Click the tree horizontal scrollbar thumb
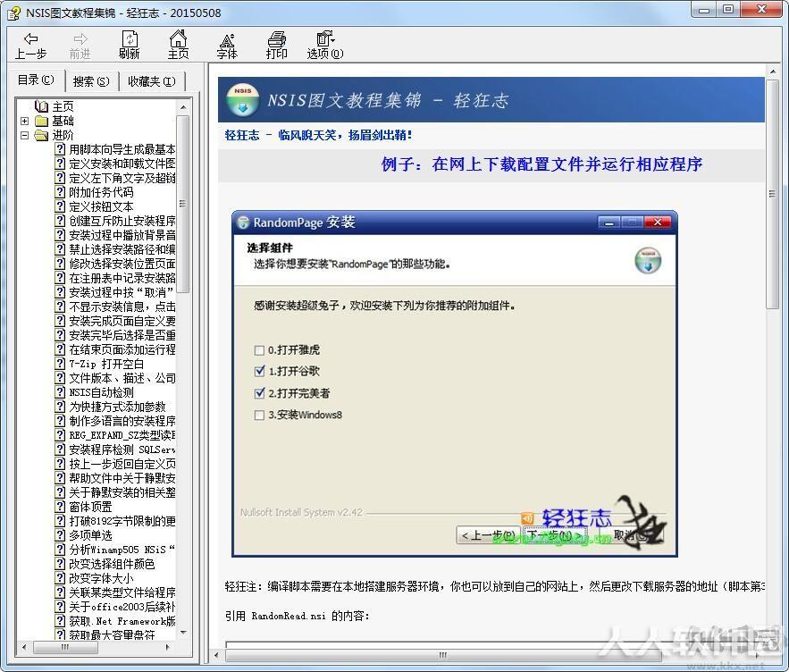 (x=65, y=647)
